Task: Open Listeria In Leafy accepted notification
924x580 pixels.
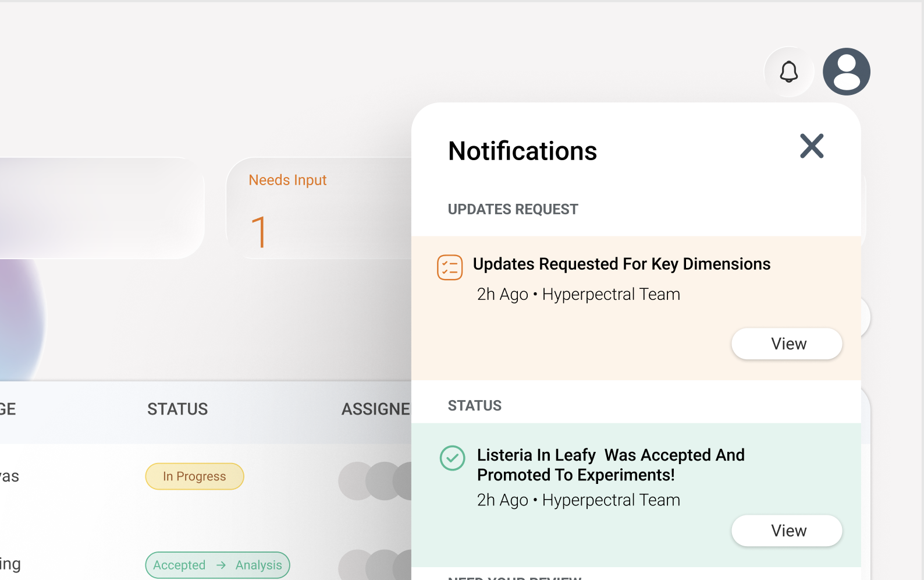Action: pos(610,465)
